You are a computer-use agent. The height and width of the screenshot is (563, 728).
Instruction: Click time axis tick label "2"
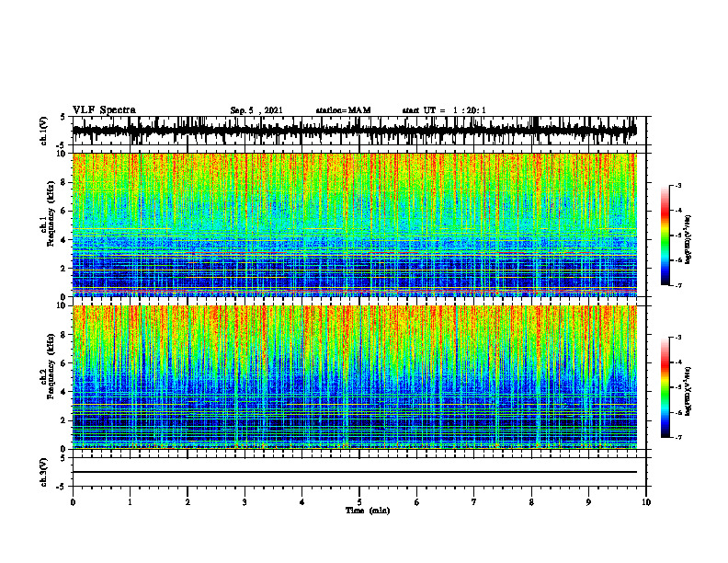(188, 502)
